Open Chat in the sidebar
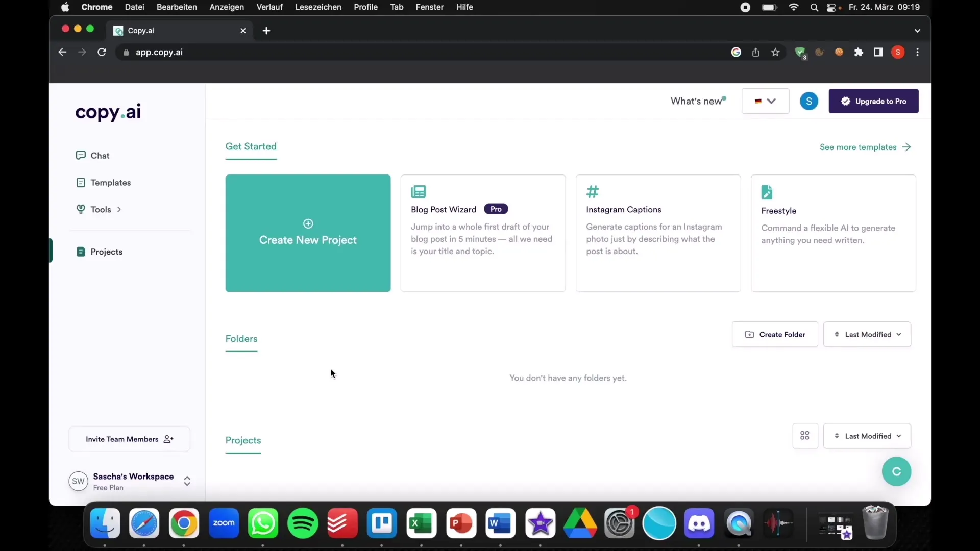The height and width of the screenshot is (551, 980). pyautogui.click(x=92, y=155)
